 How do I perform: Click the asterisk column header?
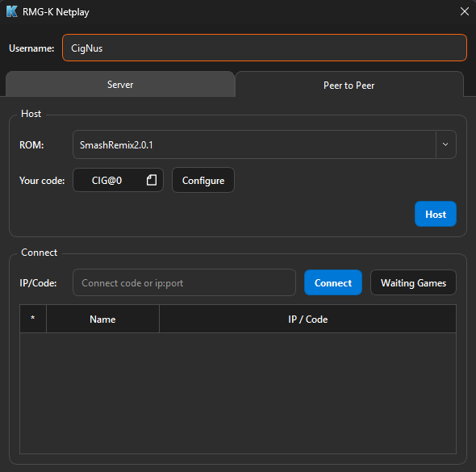[33, 319]
